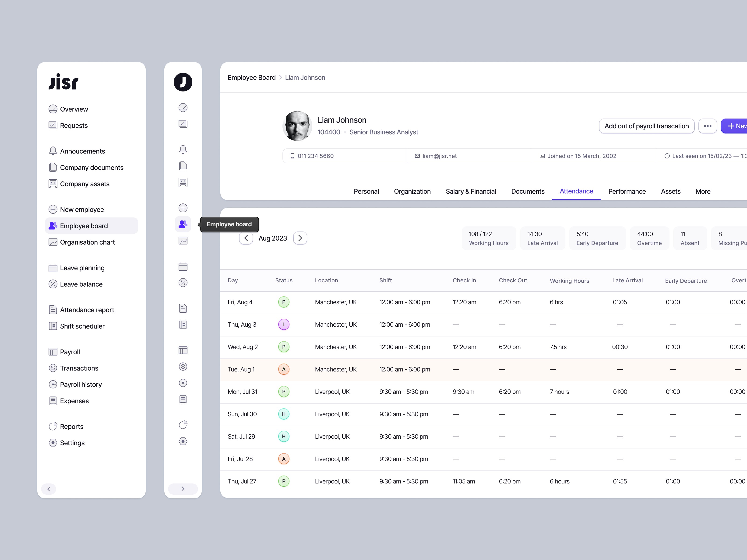This screenshot has height=560, width=747.
Task: Click the status badge on Tue, Aug 1
Action: 284,369
